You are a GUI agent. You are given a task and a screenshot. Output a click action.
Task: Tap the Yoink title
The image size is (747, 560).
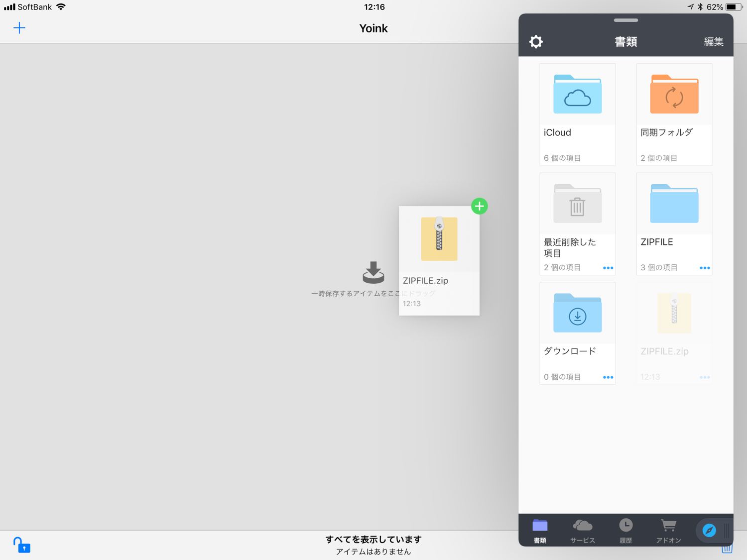point(373,28)
